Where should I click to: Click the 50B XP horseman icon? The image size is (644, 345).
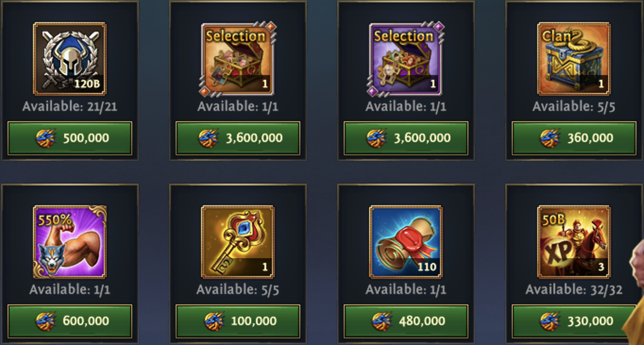pyautogui.click(x=574, y=242)
